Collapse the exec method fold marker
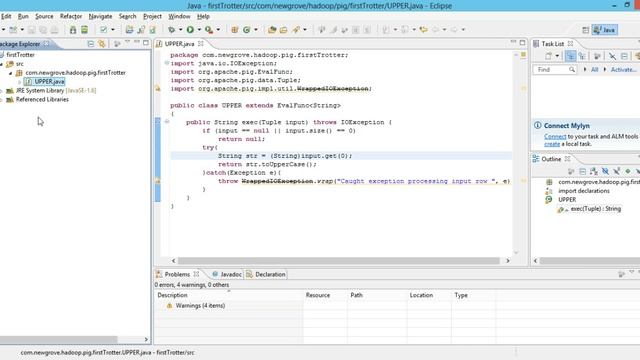The image size is (640, 360). click(x=167, y=122)
